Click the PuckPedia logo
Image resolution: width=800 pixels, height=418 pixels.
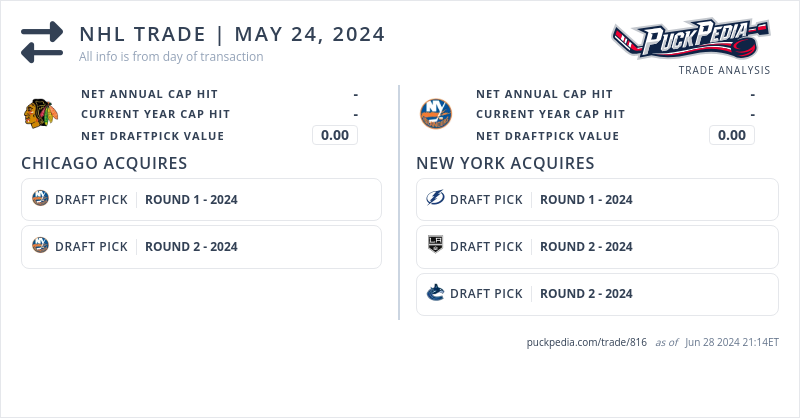[x=692, y=40]
